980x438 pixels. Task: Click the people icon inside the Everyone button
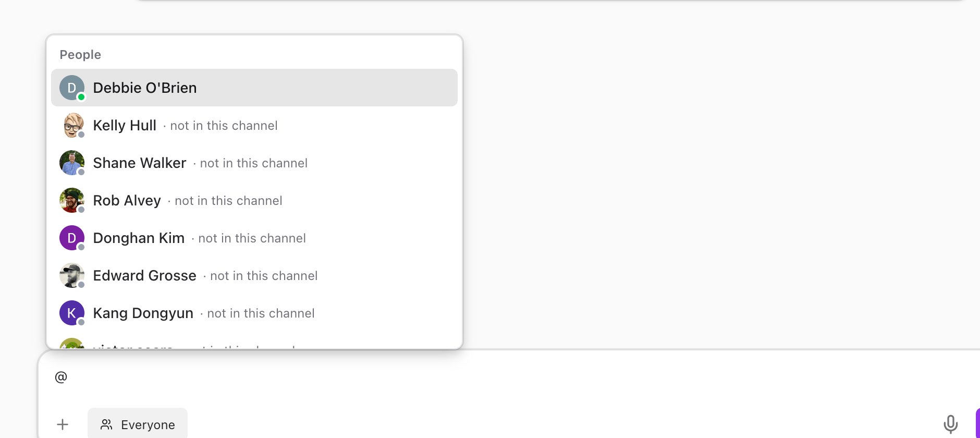click(106, 424)
